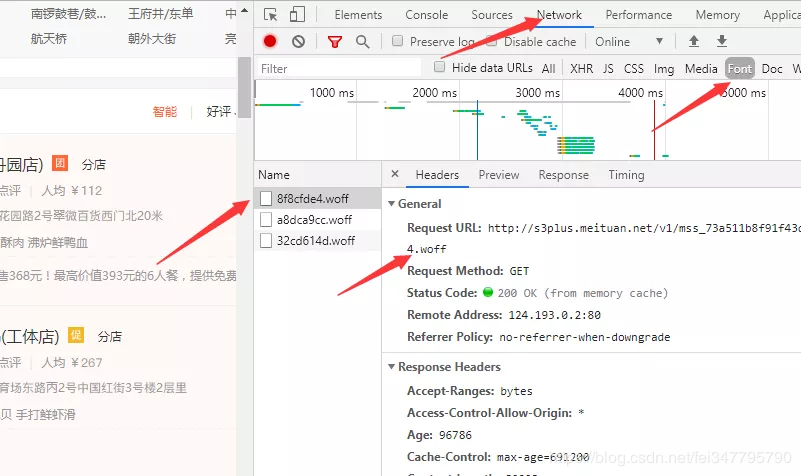Select the 8f8cfde4.woff request row
Viewport: 801px width, 476px height.
317,198
